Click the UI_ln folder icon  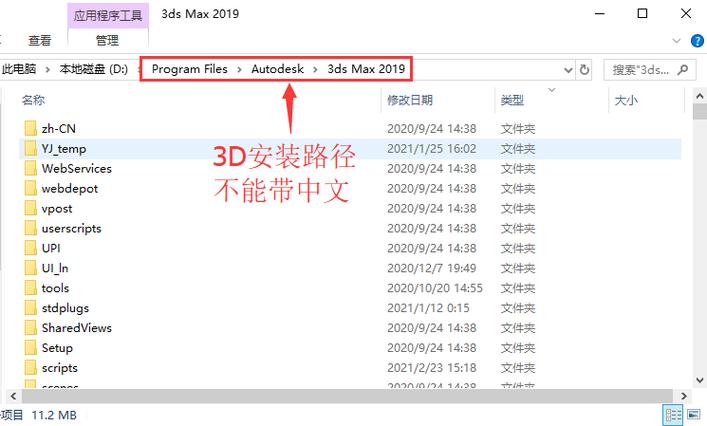31,268
